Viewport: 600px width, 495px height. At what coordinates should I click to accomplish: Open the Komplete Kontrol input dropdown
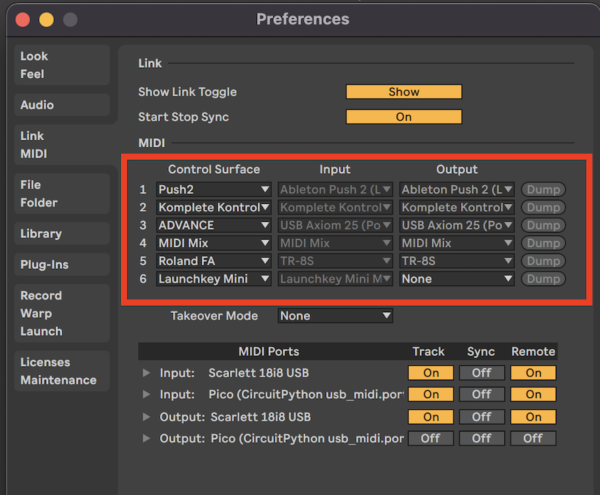click(x=335, y=207)
